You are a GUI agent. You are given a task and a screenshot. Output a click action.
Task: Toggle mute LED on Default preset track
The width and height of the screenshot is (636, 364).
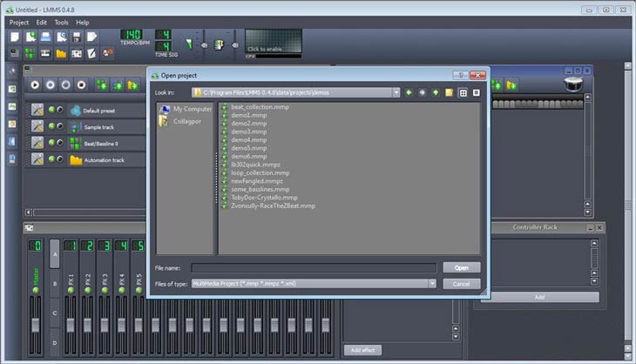click(x=51, y=110)
